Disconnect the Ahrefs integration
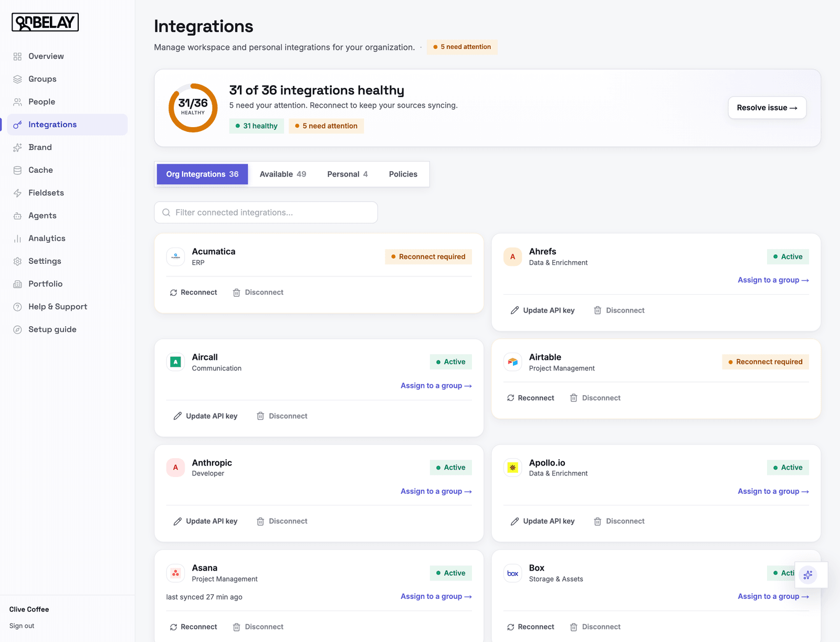840x642 pixels. tap(619, 310)
